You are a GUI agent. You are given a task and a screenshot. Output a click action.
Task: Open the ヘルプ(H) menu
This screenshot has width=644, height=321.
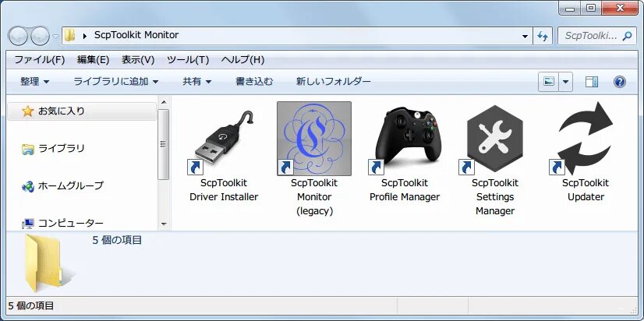point(242,60)
